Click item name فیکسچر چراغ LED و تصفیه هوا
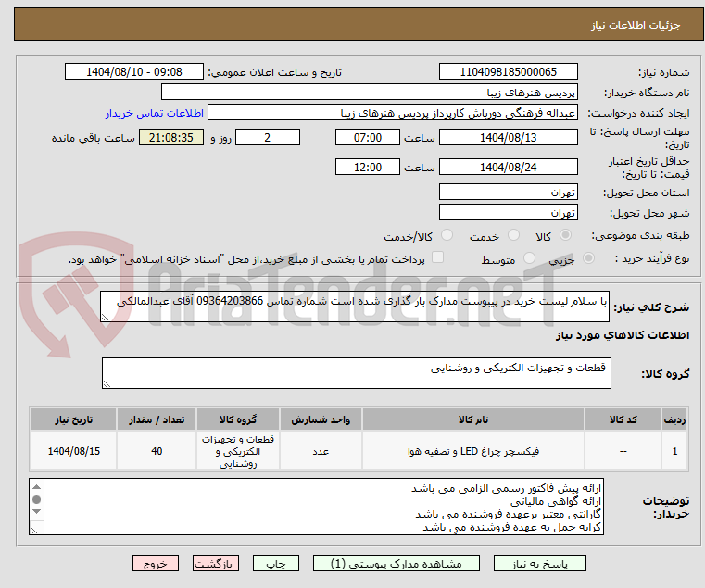 coord(473,451)
